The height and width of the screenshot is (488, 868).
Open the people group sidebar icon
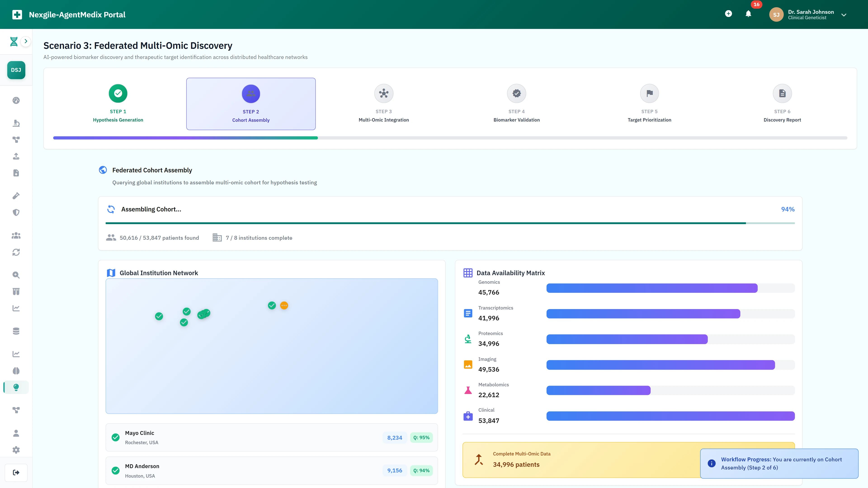[16, 236]
